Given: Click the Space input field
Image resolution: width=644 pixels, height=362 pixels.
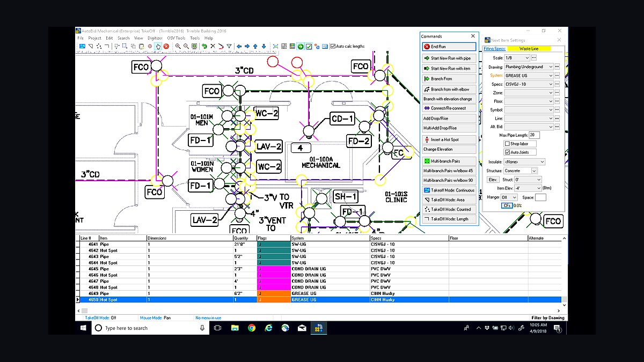Looking at the screenshot, I should 540,197.
